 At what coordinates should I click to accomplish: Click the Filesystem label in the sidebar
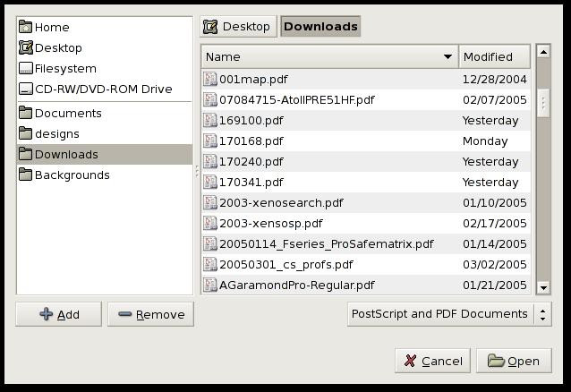(x=65, y=69)
